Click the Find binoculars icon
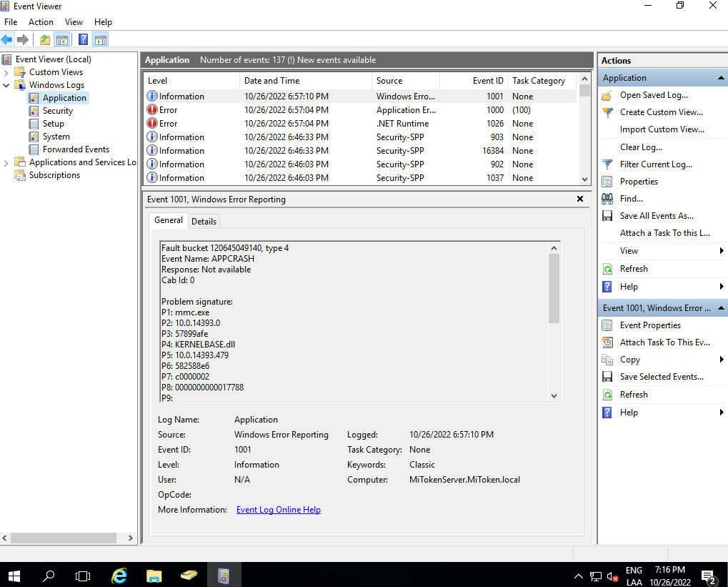728x587 pixels. 607,199
